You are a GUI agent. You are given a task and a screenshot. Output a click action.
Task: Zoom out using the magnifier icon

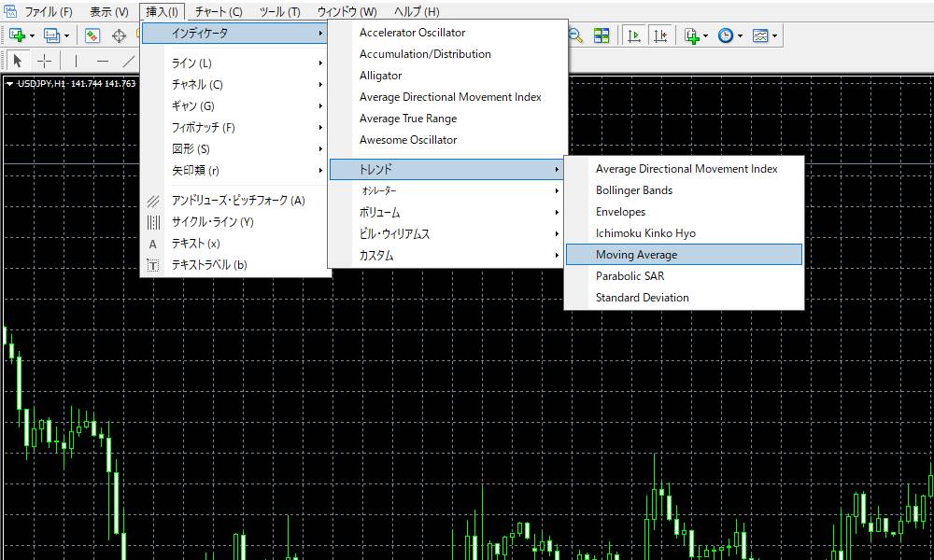click(x=574, y=35)
